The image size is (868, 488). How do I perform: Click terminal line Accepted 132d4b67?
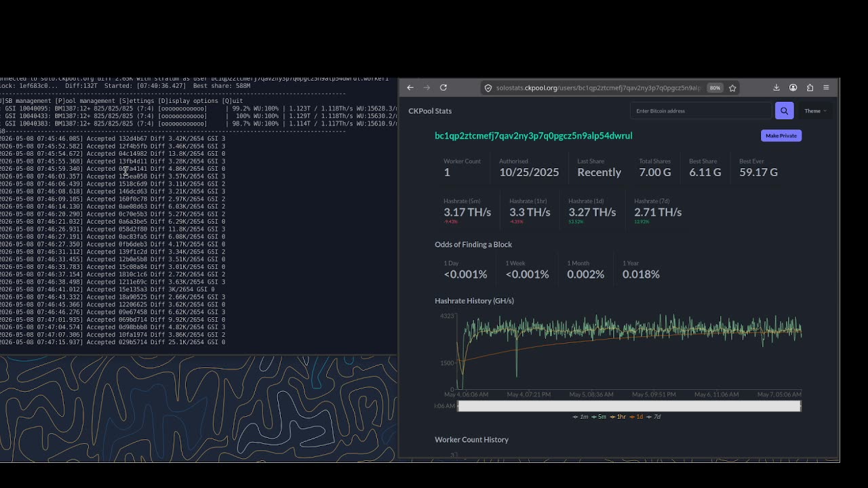click(113, 138)
